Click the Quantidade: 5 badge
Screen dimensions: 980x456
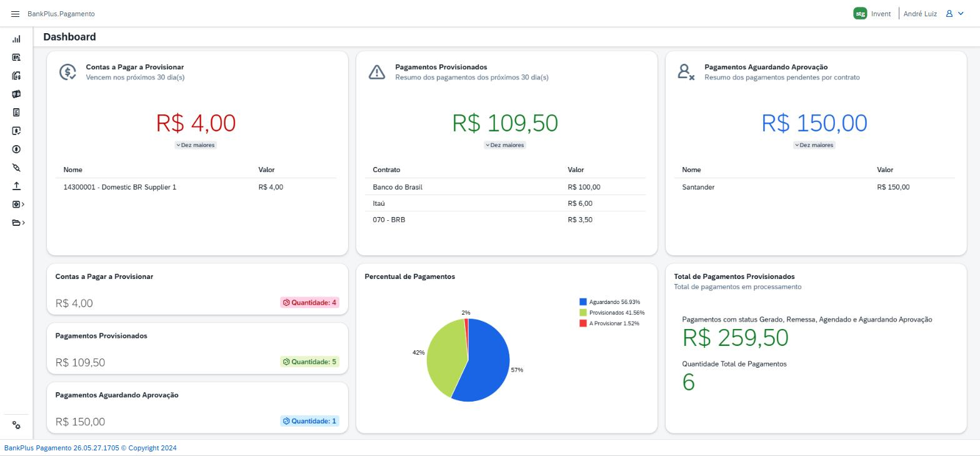pos(309,362)
